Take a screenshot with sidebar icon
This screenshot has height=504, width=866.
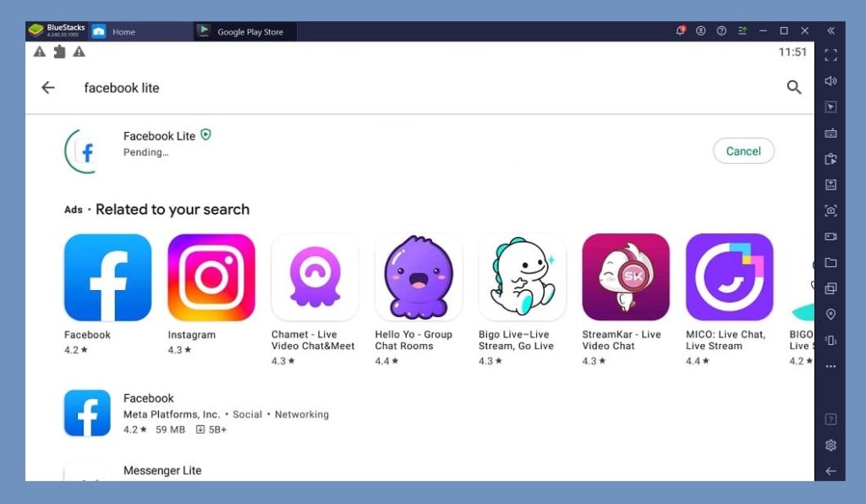click(x=830, y=211)
